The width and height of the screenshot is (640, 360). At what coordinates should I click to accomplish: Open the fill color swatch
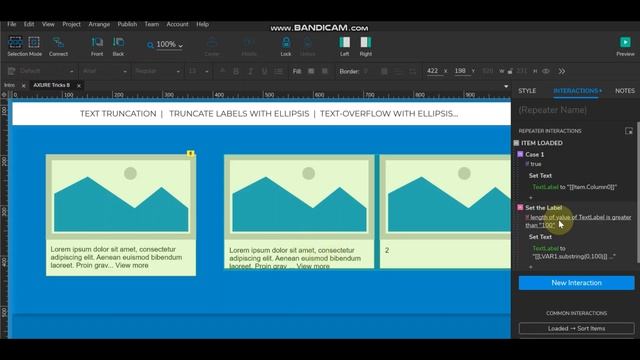[x=311, y=71]
